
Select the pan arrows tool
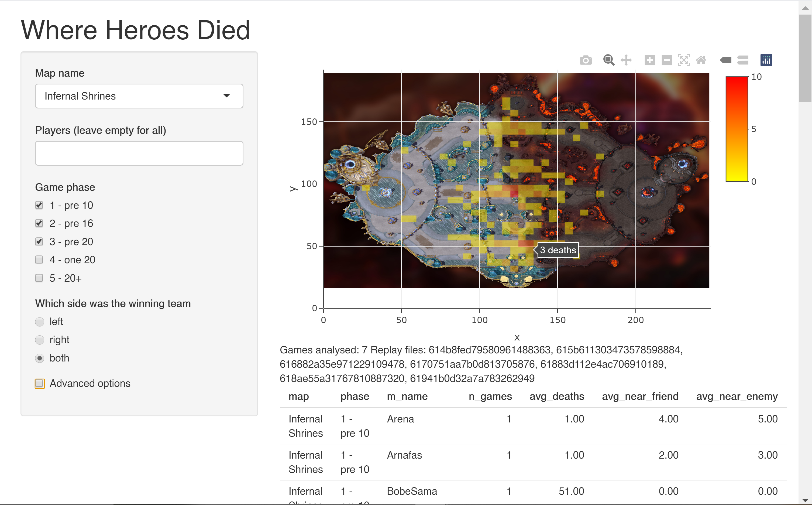tap(626, 60)
